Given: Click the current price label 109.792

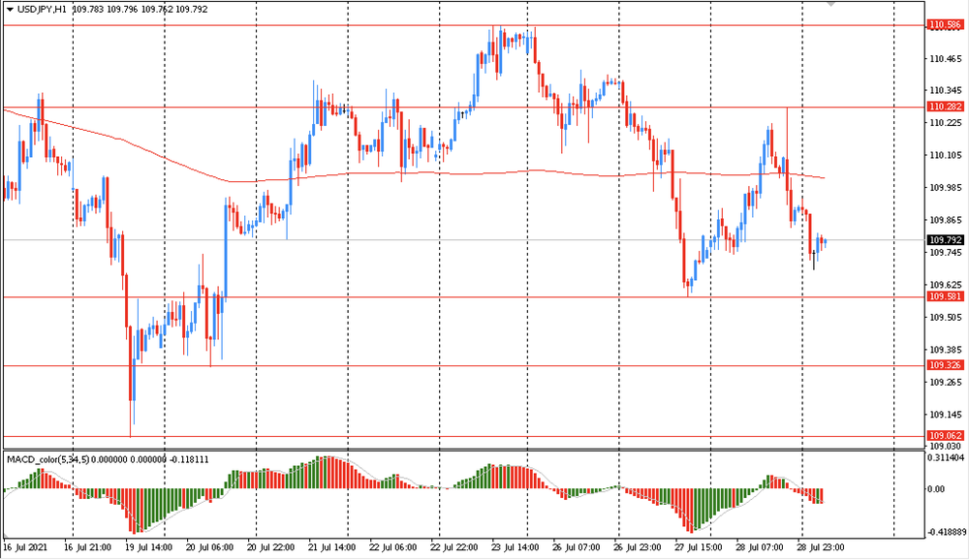Looking at the screenshot, I should pos(946,240).
